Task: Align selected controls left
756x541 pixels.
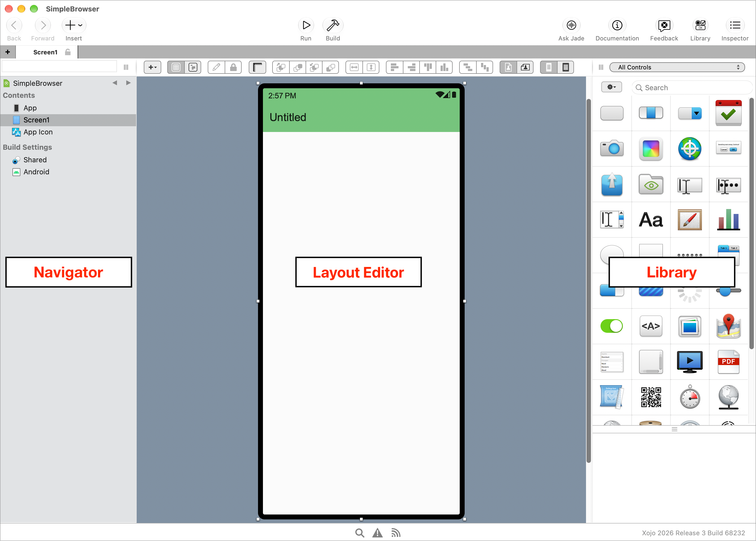Action: pos(394,67)
